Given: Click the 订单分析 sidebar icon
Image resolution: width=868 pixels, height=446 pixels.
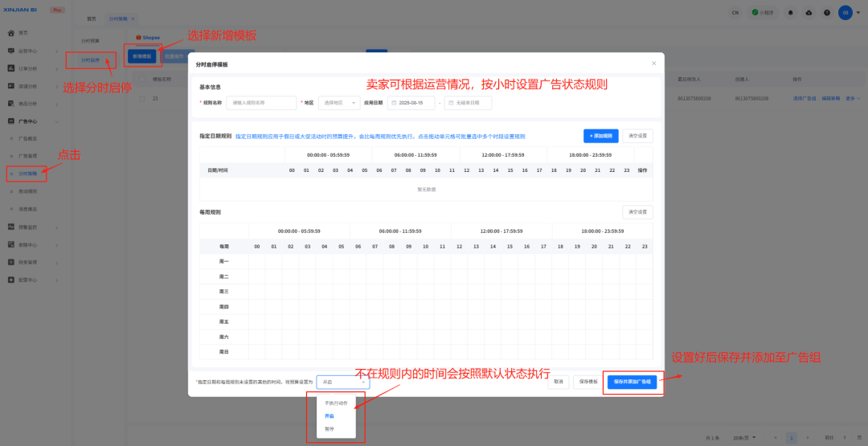Looking at the screenshot, I should (11, 68).
